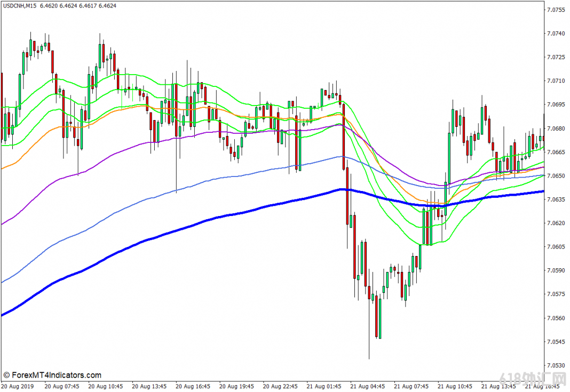Click the 7.0680 price axis label
Viewport: 570px width, 392px height.
(x=556, y=129)
